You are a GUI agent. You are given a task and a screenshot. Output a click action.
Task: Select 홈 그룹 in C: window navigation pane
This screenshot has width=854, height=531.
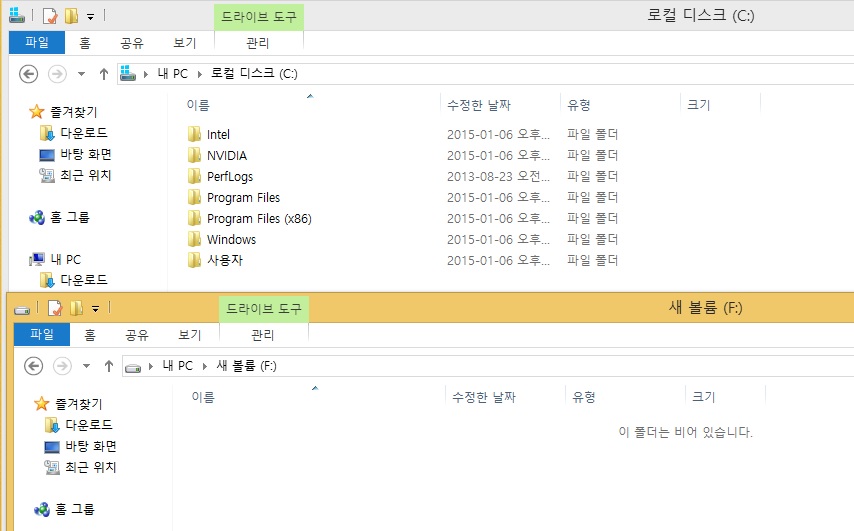pyautogui.click(x=70, y=217)
